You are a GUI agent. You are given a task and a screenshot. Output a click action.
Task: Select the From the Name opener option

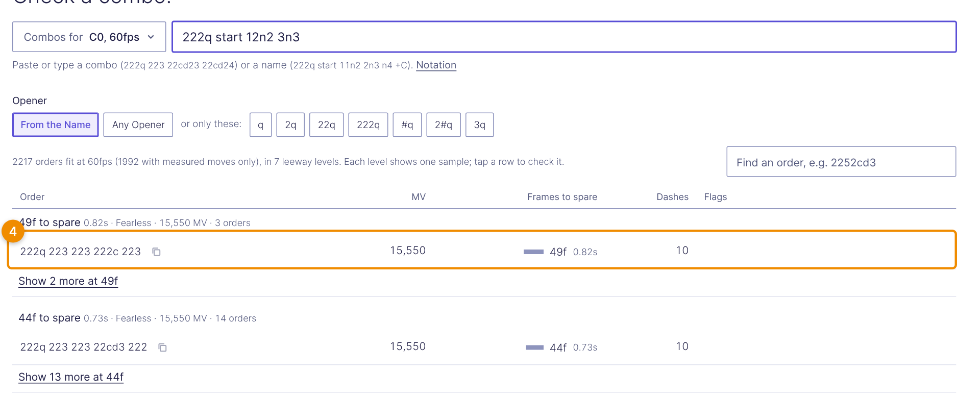click(x=56, y=125)
